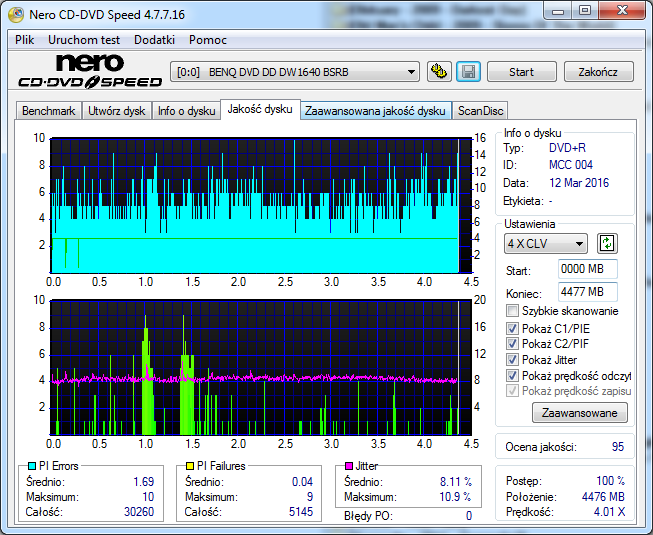This screenshot has height=535, width=653.
Task: Click the green refresh speed icon
Action: tap(607, 243)
